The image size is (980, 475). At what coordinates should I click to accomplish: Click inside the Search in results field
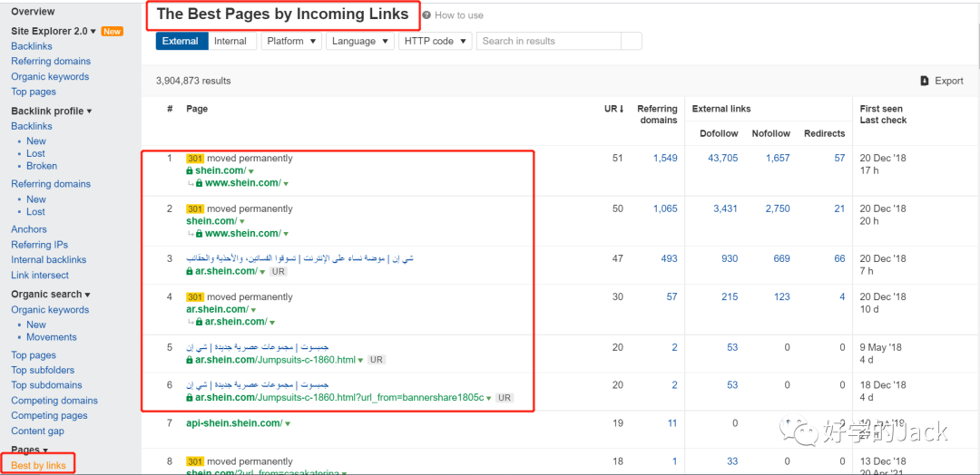coord(549,41)
